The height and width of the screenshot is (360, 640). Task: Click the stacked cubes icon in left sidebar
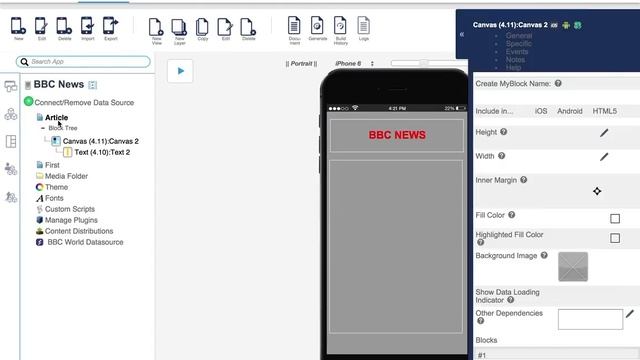(x=11, y=114)
